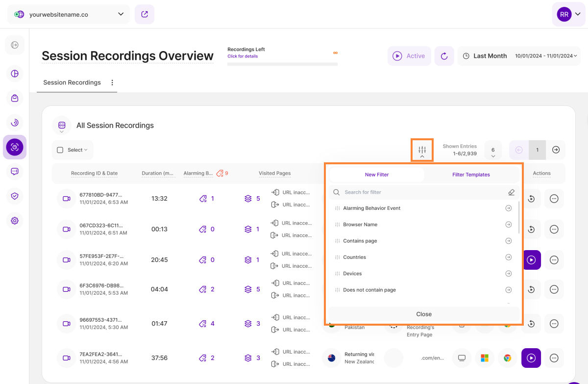
Task: Go to next page arrow
Action: point(556,150)
